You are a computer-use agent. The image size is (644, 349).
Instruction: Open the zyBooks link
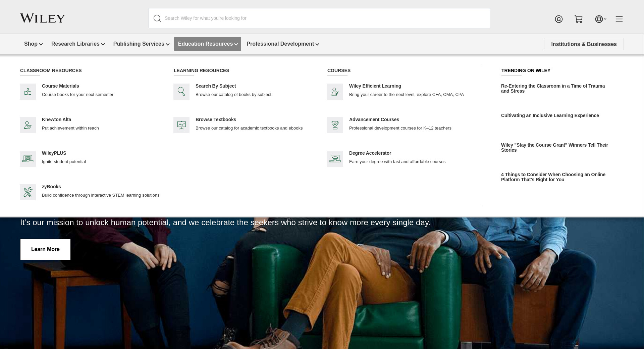51,187
